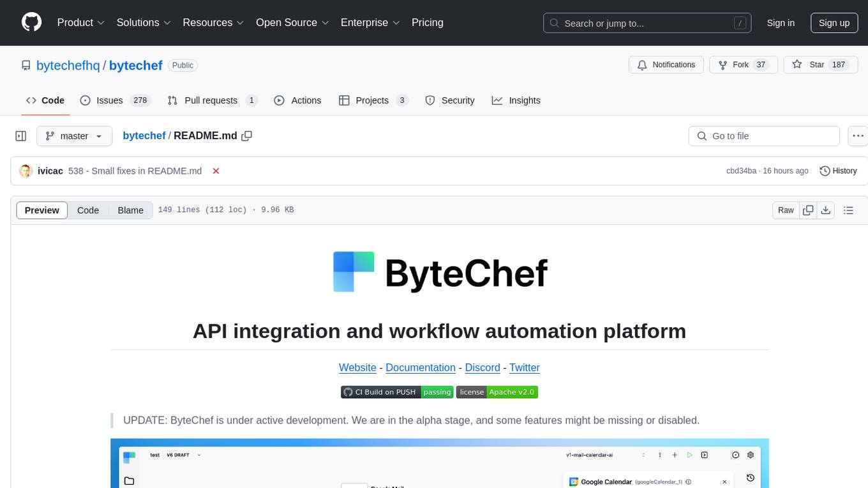Focus the Search or jump to field
Screen dimensions: 868x488
(647, 23)
